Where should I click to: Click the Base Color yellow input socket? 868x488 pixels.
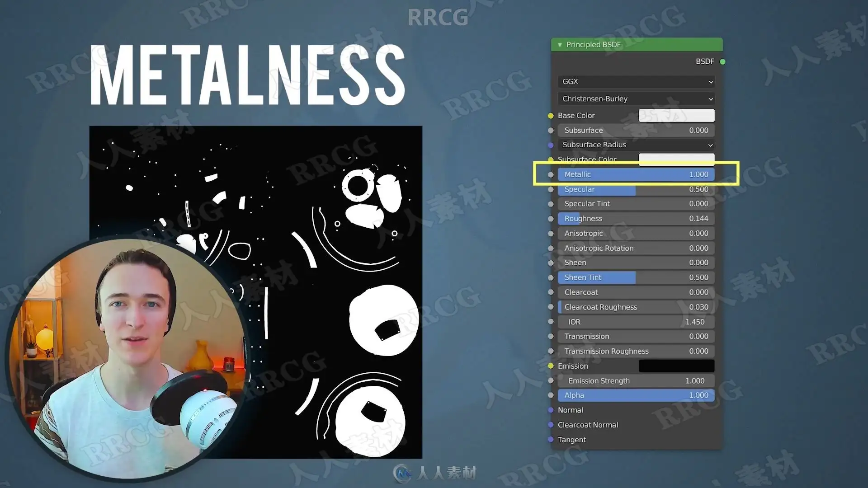pyautogui.click(x=551, y=116)
